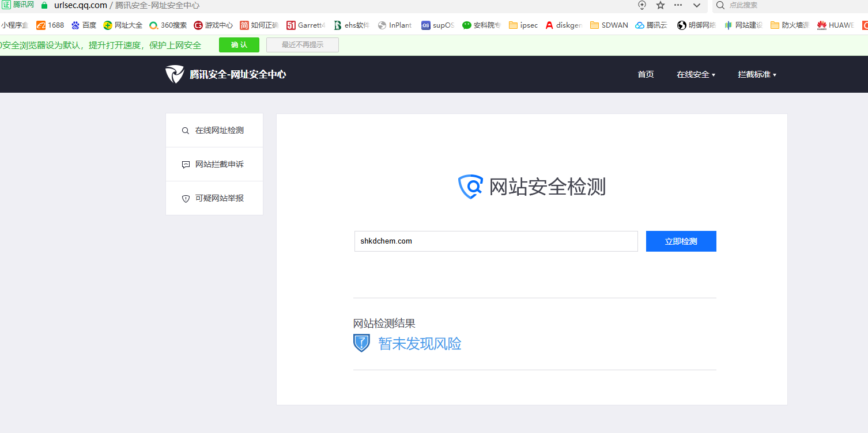Expand the address bar dropdown chevron
Screen dimensions: 868x433
[x=697, y=5]
